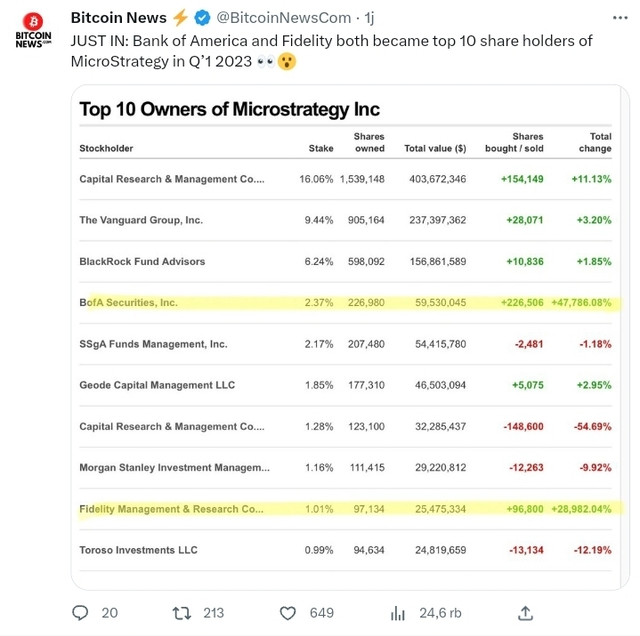This screenshot has width=640, height=636.
Task: Click the highlighted Fidelity Management row
Action: coord(345,509)
